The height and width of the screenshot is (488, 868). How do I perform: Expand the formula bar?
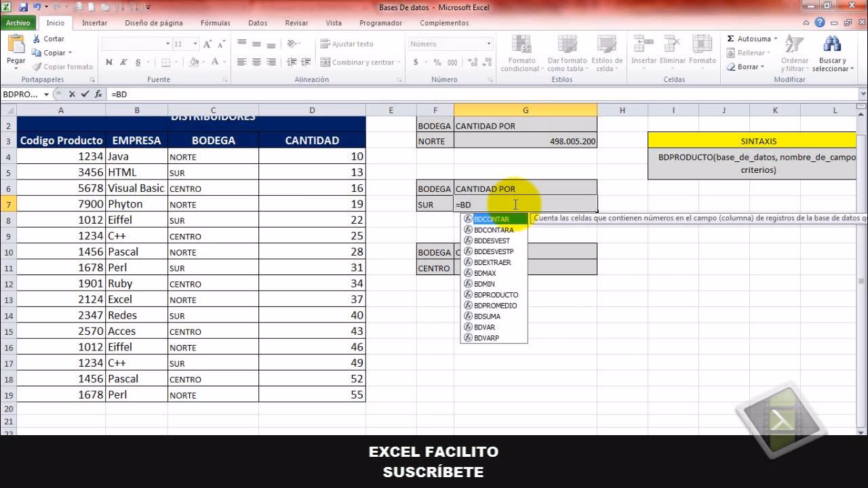tap(862, 94)
